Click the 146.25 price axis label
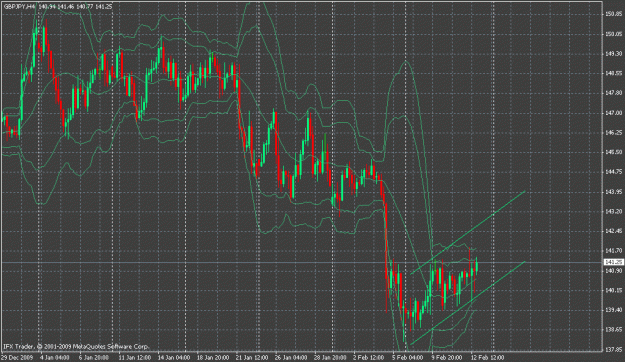The image size is (625, 362). [x=613, y=133]
